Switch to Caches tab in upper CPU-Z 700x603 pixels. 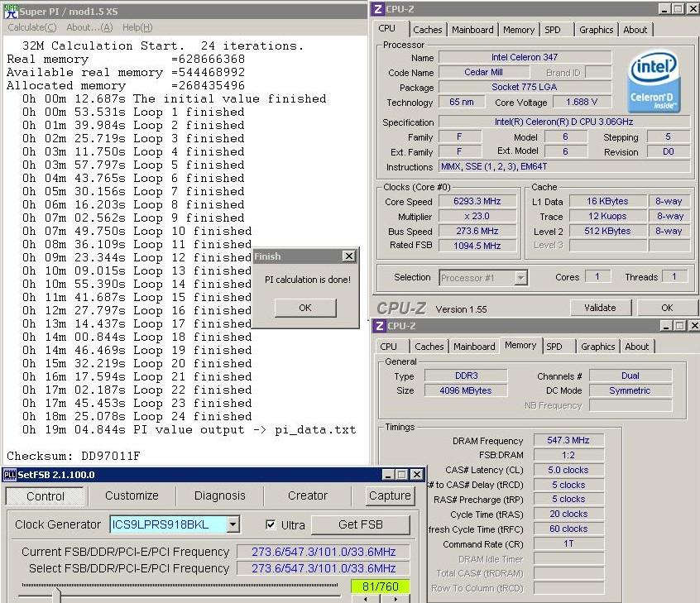[427, 30]
